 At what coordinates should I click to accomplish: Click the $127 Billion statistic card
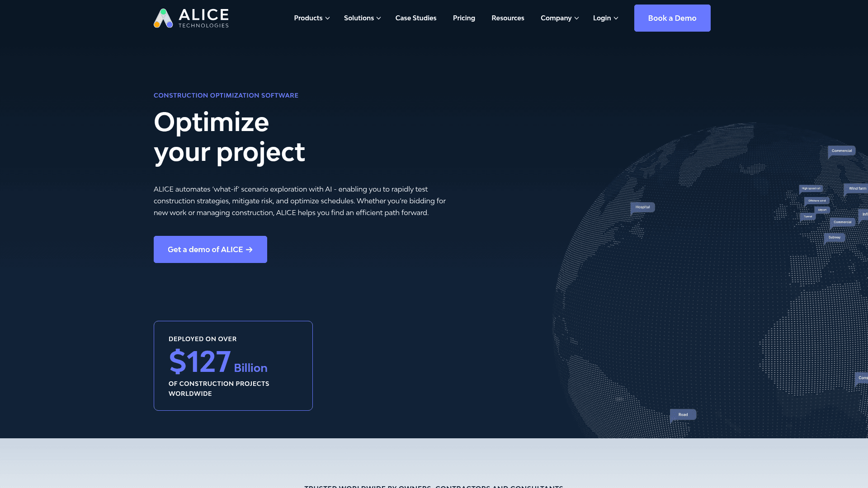click(x=233, y=366)
